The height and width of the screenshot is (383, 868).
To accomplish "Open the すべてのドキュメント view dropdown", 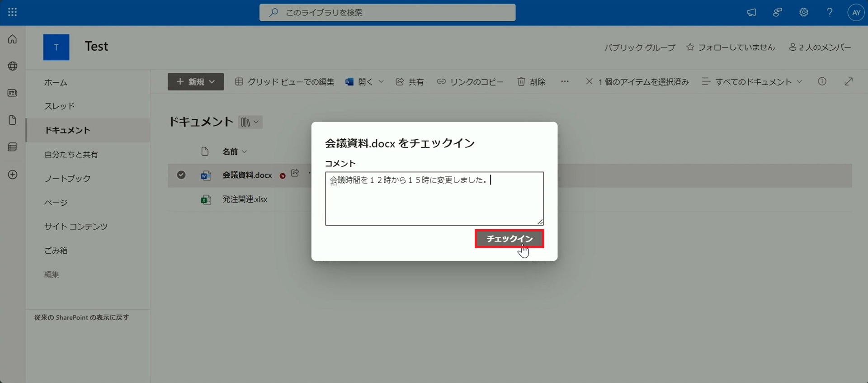I will [x=752, y=82].
